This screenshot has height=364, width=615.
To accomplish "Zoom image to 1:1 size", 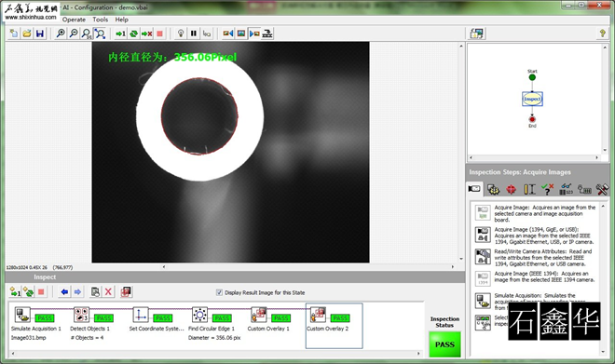I will 87,34.
